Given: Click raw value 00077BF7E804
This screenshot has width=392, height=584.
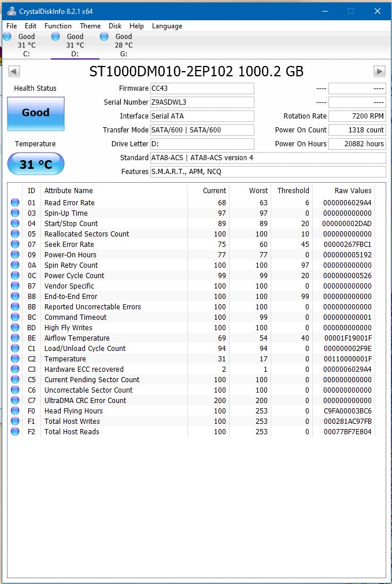Looking at the screenshot, I should (347, 432).
